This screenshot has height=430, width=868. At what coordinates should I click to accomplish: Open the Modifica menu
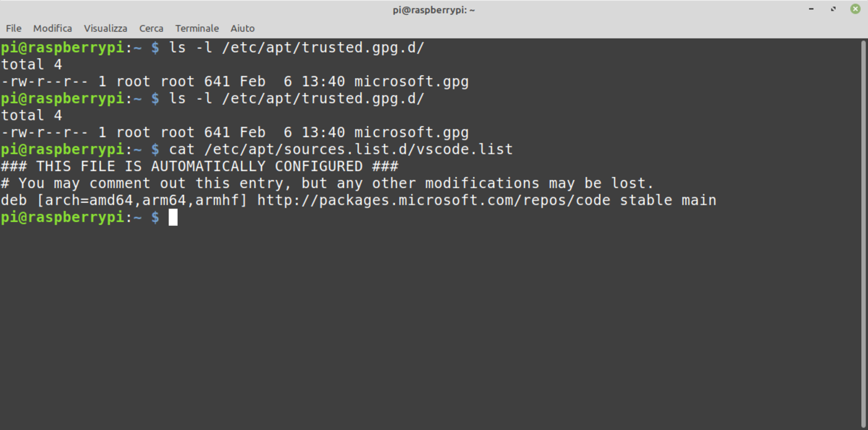(52, 28)
